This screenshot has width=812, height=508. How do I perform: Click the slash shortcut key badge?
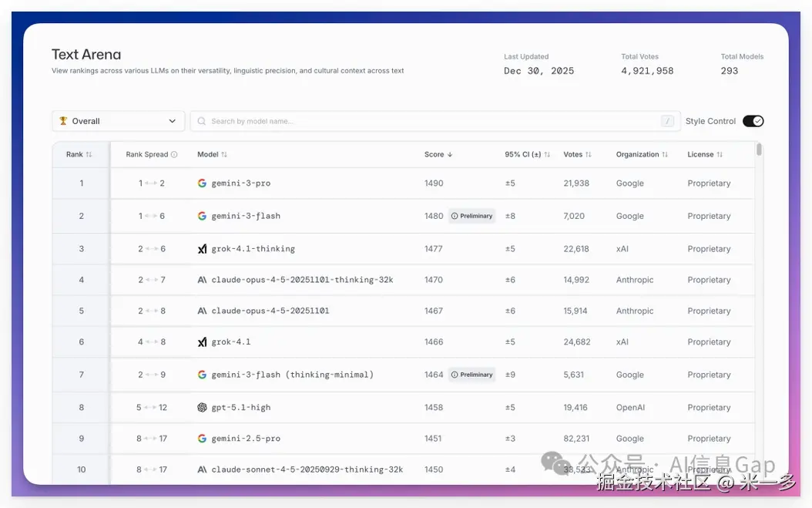coord(667,121)
